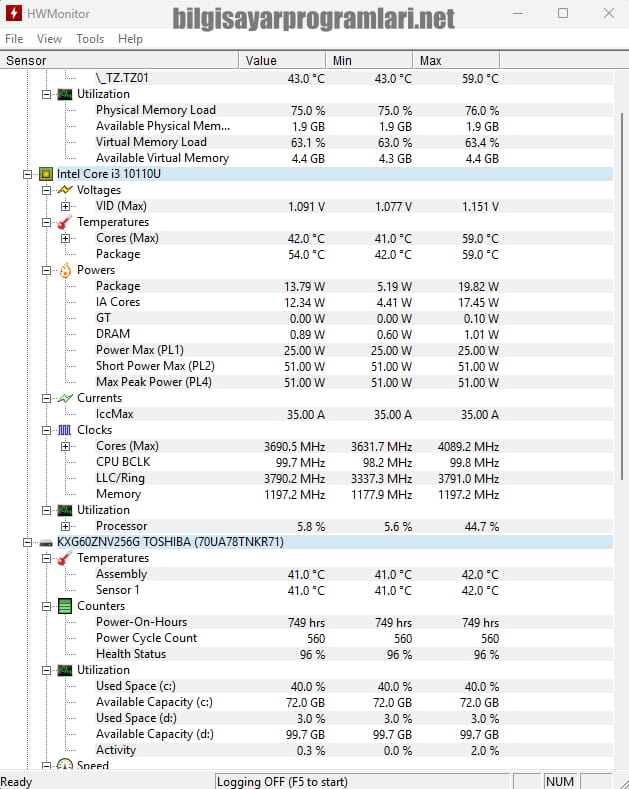This screenshot has height=789, width=629.
Task: Click the Value column header
Action: click(x=282, y=60)
